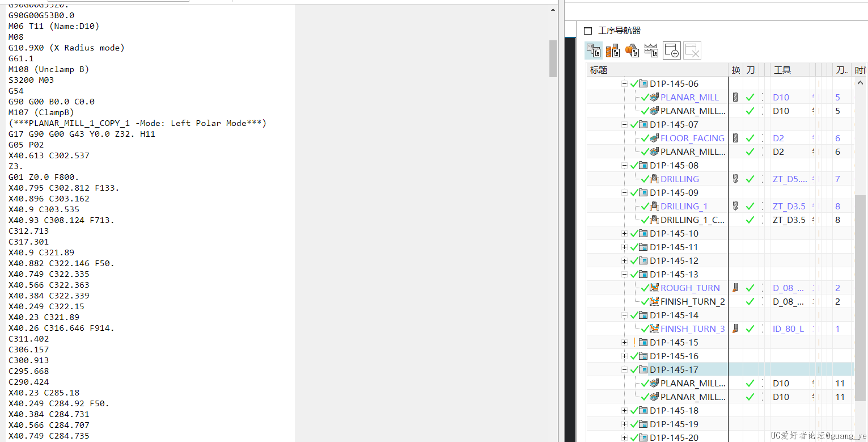Click tool change icon in ROUGH_TURN row
The width and height of the screenshot is (868, 442).
(x=735, y=288)
